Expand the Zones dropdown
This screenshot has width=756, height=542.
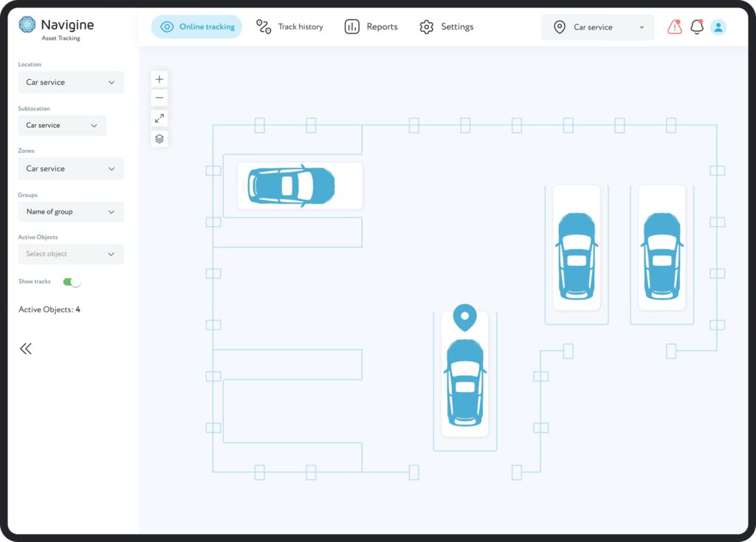[71, 169]
